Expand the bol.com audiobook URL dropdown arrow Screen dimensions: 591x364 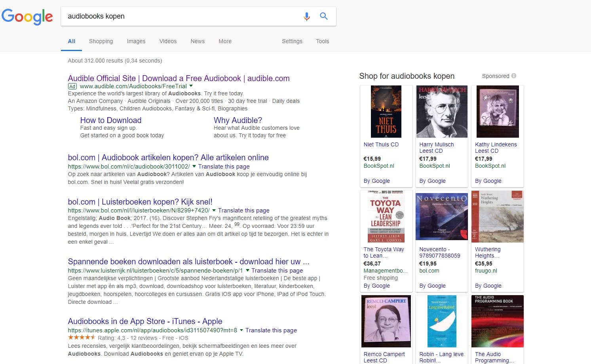(x=194, y=166)
